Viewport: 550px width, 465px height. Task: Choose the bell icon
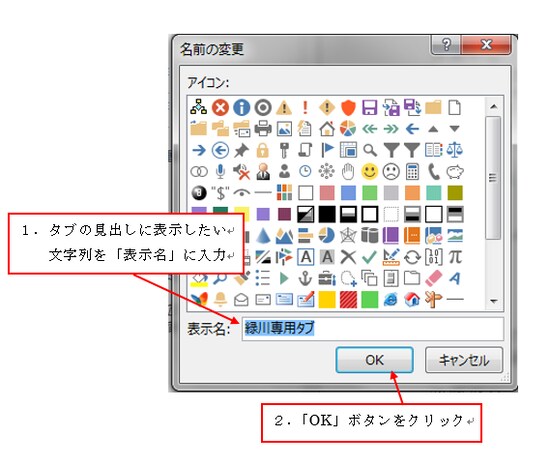[220, 300]
